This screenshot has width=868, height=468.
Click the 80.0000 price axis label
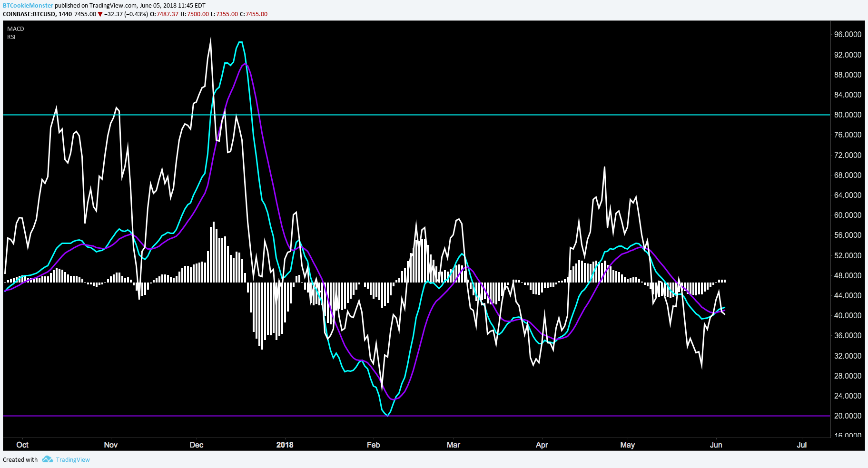point(848,115)
